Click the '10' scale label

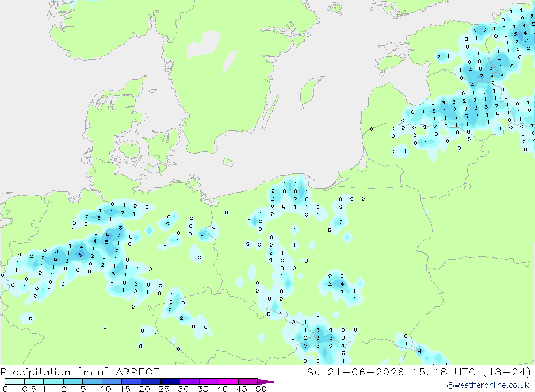106,389
